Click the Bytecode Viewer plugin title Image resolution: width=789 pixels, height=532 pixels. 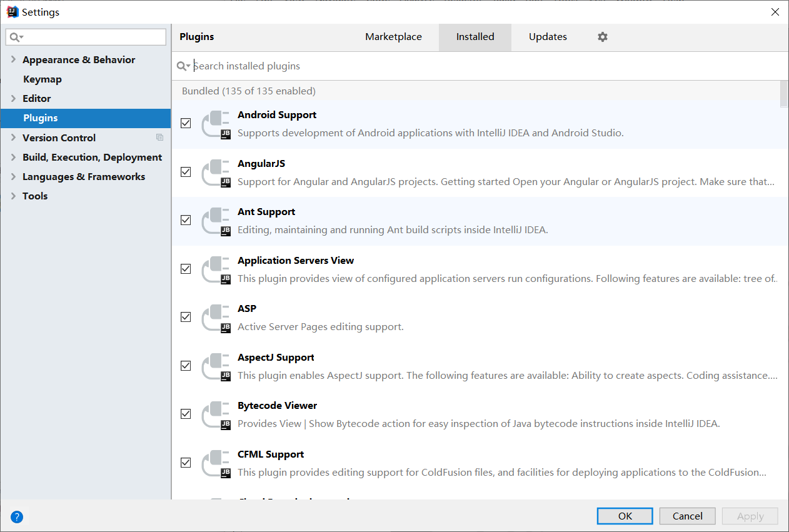[278, 406]
